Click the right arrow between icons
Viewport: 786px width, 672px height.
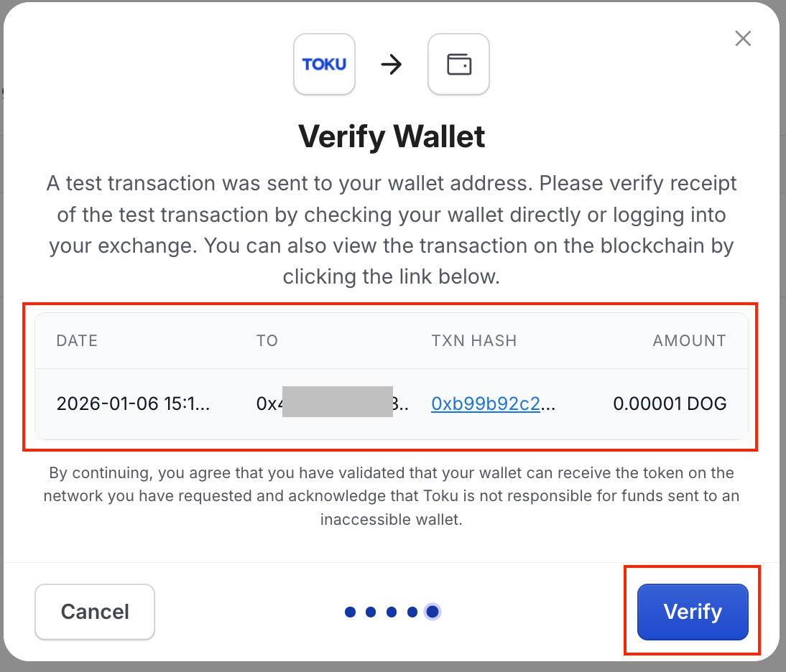[x=392, y=65]
